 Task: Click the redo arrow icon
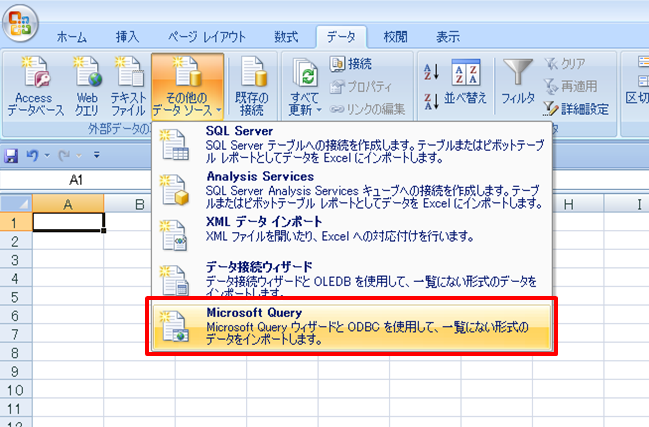pos(64,156)
